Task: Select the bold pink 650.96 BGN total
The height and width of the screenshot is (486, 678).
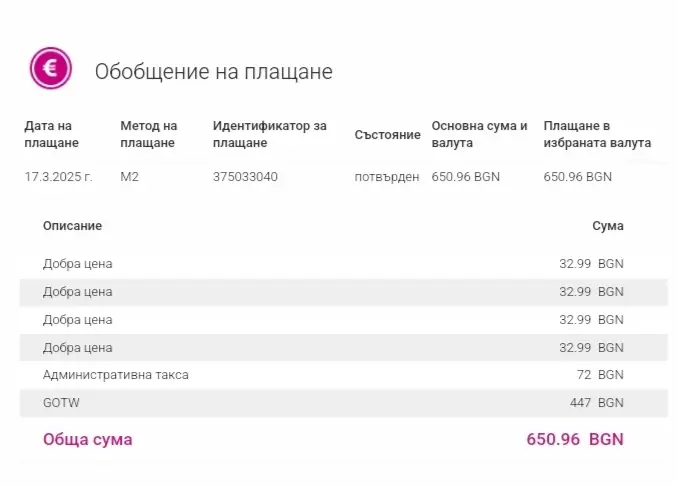Action: (574, 439)
